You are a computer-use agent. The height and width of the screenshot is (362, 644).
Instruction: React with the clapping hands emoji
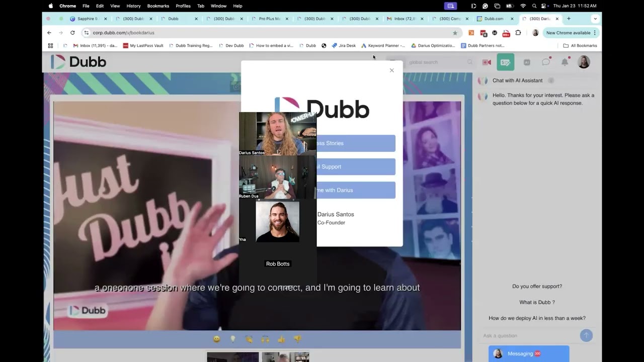[x=249, y=339]
